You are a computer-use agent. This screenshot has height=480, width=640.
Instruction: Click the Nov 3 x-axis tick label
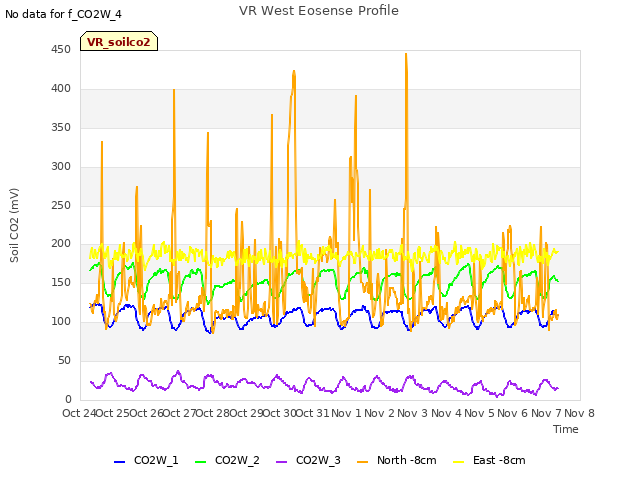412,413
